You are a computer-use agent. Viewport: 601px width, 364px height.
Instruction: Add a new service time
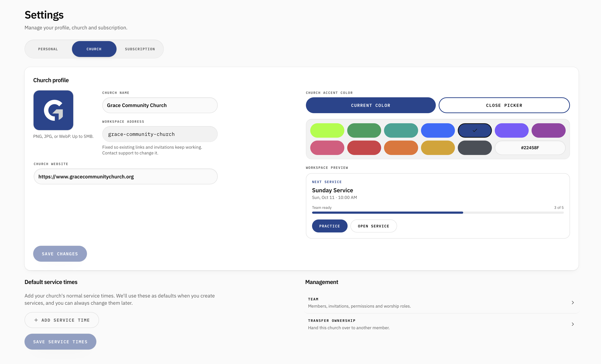pyautogui.click(x=62, y=320)
